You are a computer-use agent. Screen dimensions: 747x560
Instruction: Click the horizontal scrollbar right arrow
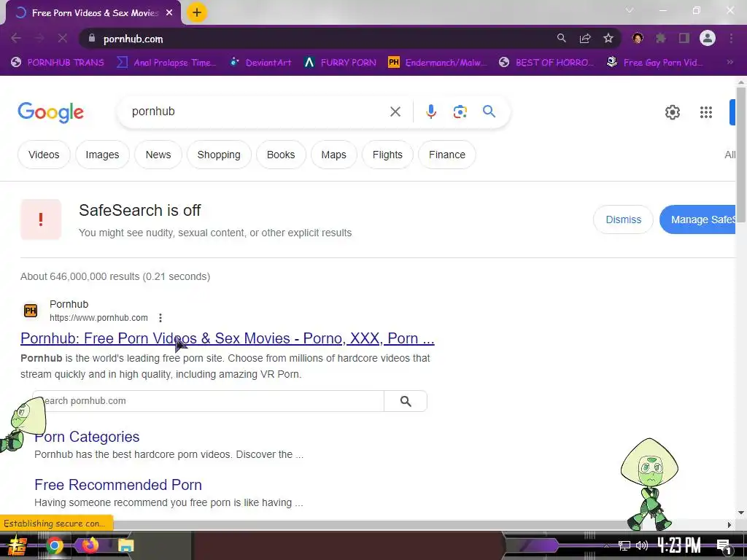pos(729,525)
